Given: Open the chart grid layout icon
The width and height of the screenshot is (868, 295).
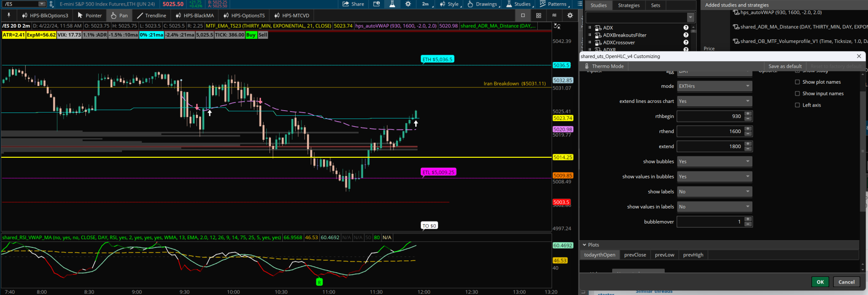Looking at the screenshot, I should [x=539, y=16].
